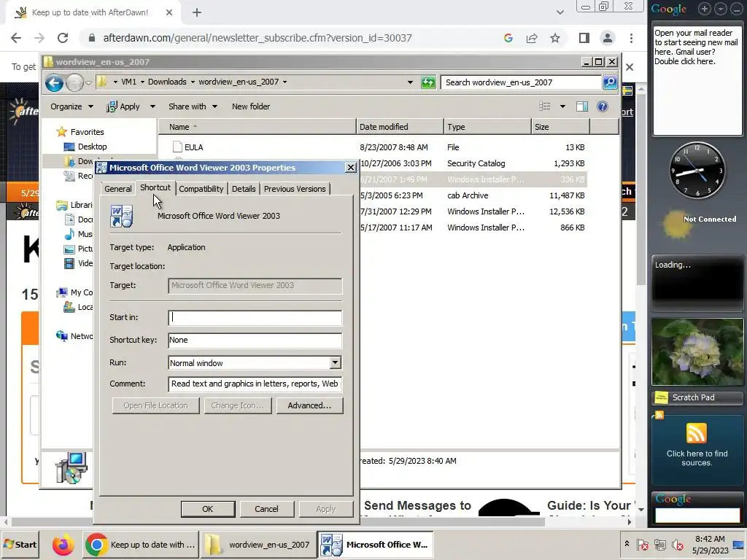This screenshot has height=560, width=747.
Task: Open the Apply dropdown arrow
Action: (x=152, y=106)
